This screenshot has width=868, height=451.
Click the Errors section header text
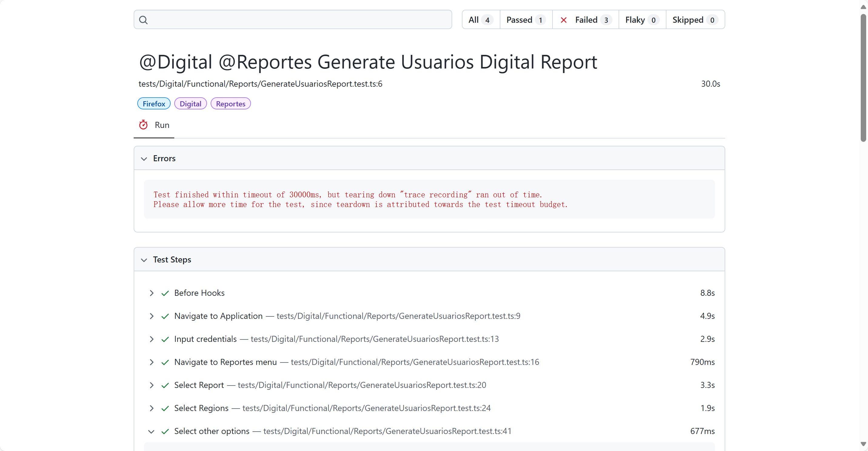pyautogui.click(x=164, y=159)
